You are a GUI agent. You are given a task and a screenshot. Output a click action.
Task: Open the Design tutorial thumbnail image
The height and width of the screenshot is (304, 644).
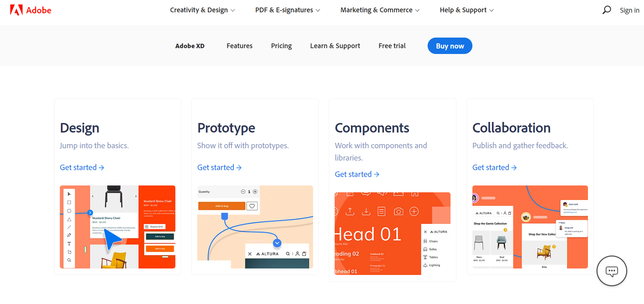118,227
